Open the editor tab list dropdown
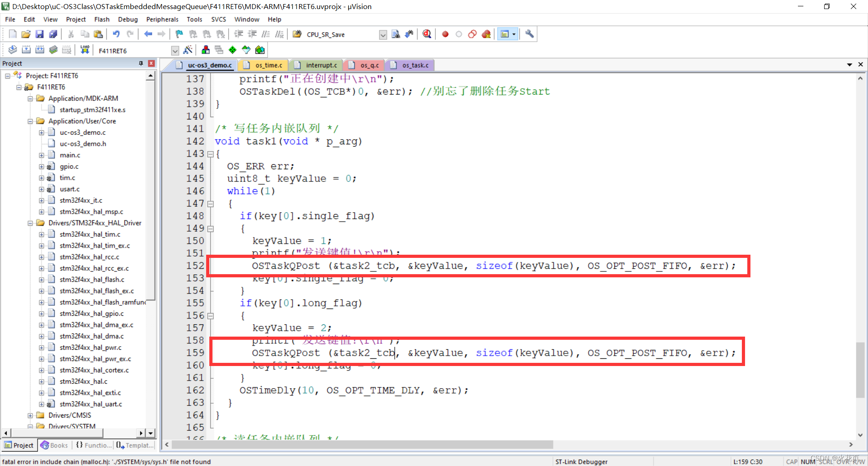The height and width of the screenshot is (466, 868). pyautogui.click(x=849, y=65)
